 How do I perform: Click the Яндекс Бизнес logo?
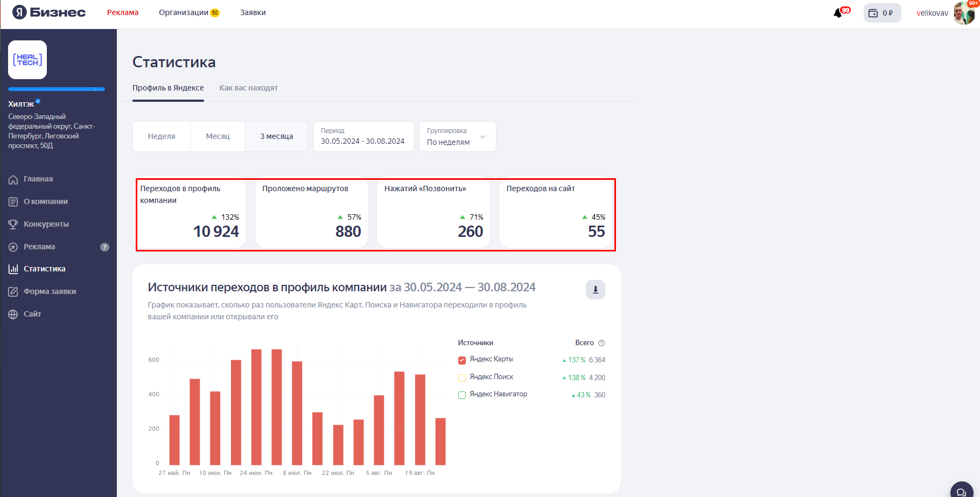[49, 12]
